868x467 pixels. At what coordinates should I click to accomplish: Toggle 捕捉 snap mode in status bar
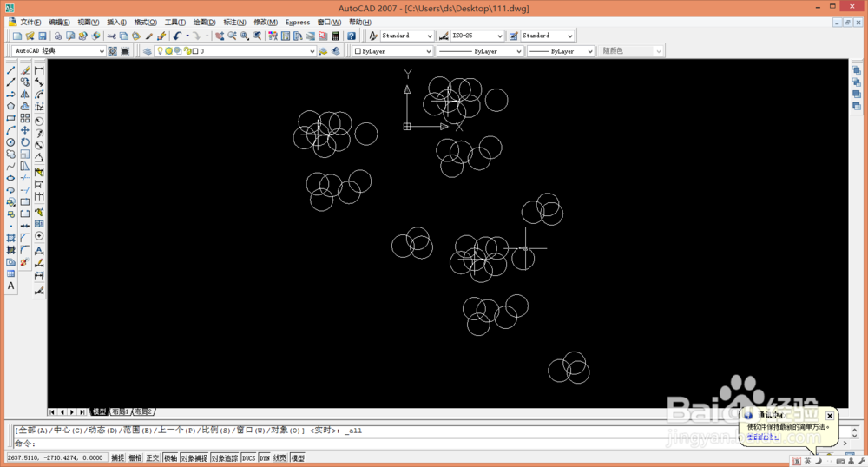tap(118, 458)
